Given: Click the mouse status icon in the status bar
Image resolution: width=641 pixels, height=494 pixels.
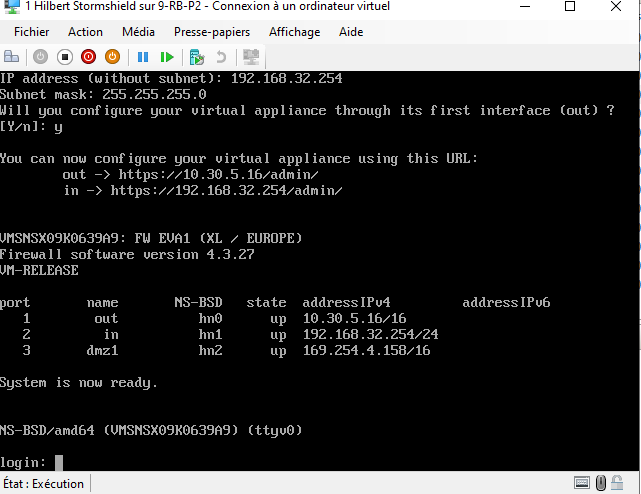Looking at the screenshot, I should click(603, 483).
